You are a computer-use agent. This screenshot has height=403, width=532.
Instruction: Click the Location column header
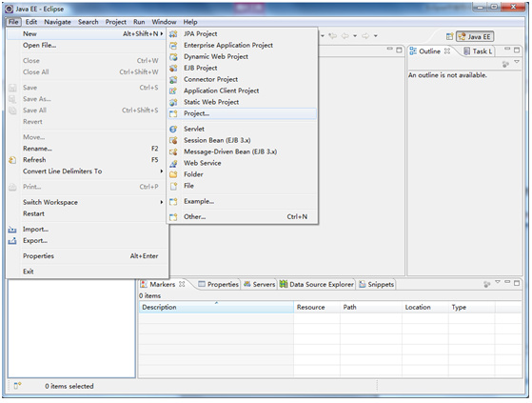click(x=425, y=308)
